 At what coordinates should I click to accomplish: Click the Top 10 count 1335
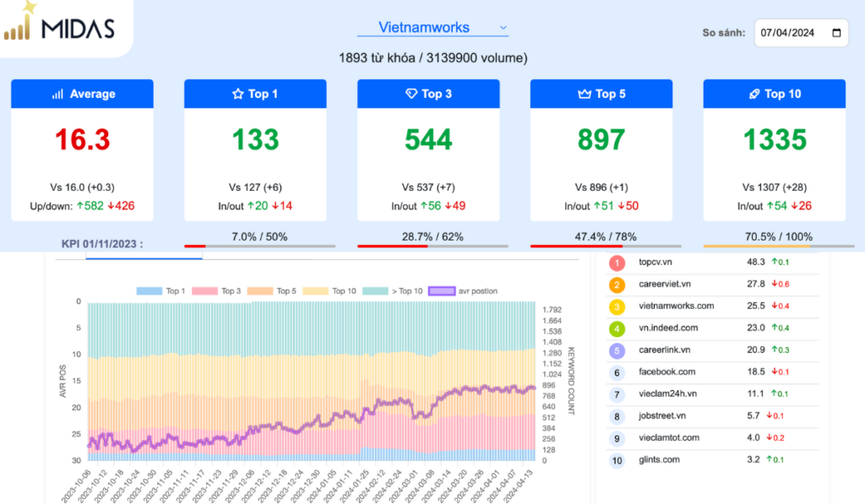[x=774, y=139]
